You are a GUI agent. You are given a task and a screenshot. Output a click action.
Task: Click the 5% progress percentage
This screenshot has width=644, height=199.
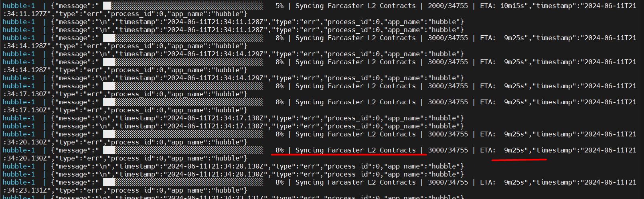(279, 6)
